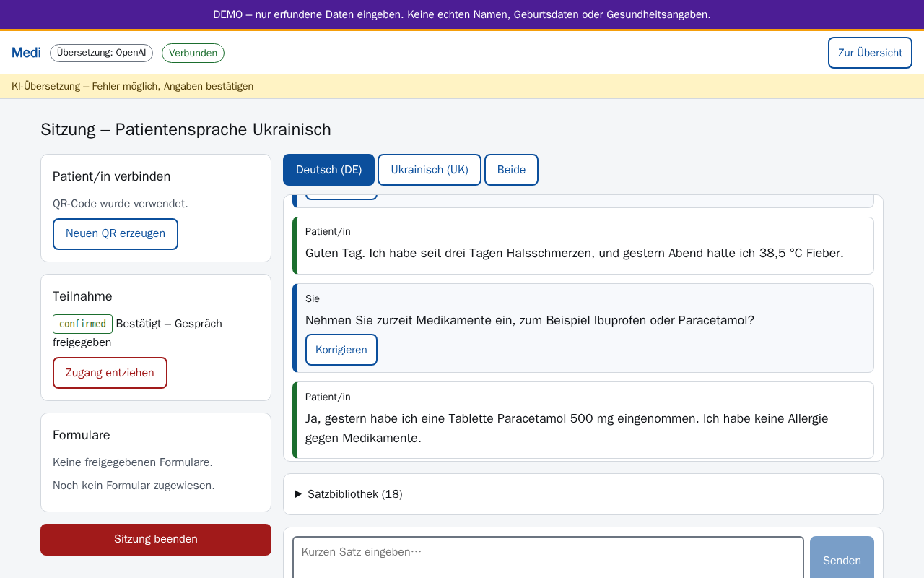This screenshot has height=578, width=924.
Task: Click the Patient/in verbinden heading
Action: point(112,176)
